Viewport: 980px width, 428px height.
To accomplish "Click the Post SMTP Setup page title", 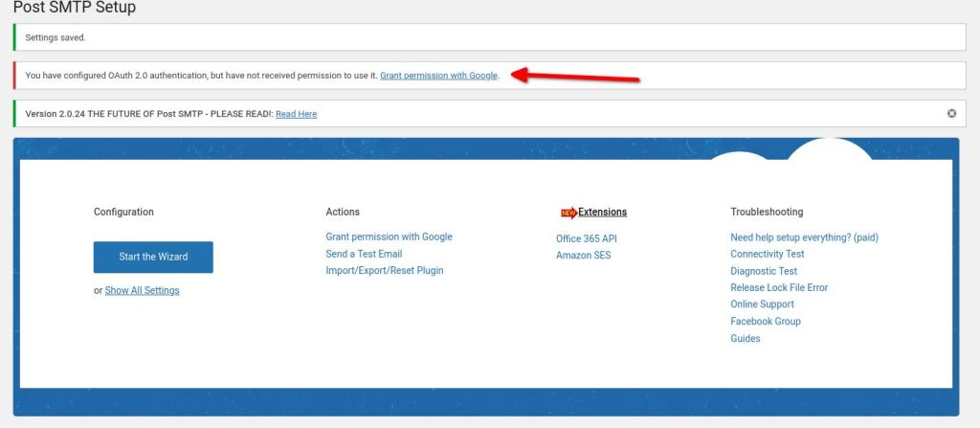I will [75, 8].
